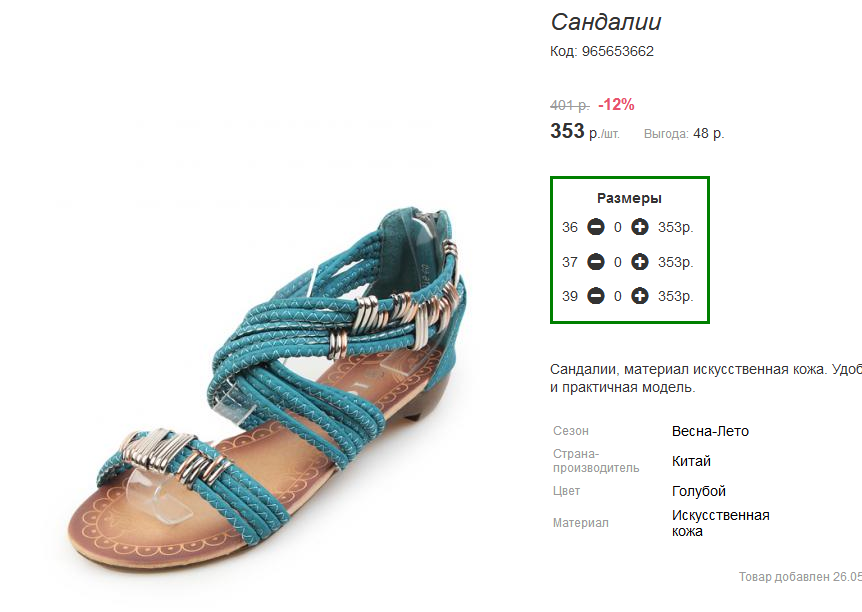Click the -12% discount label
This screenshot has height=612, width=862.
616,104
